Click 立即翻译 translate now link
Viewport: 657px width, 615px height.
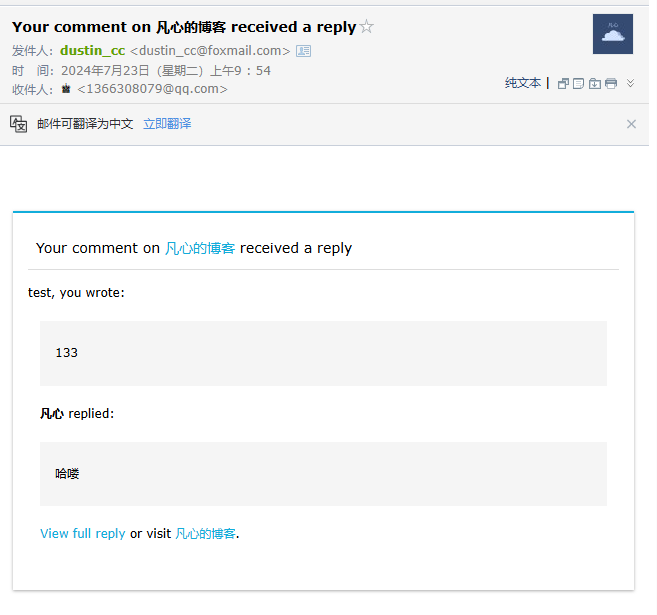167,124
